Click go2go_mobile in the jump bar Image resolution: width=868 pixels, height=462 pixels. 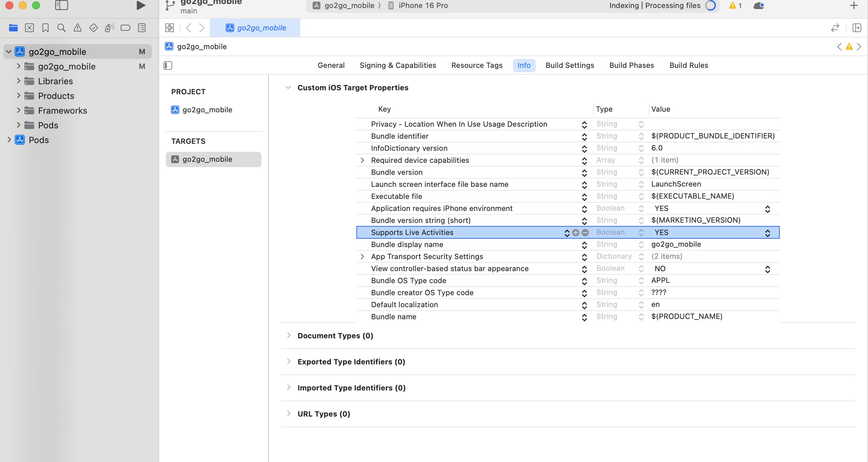[x=196, y=46]
